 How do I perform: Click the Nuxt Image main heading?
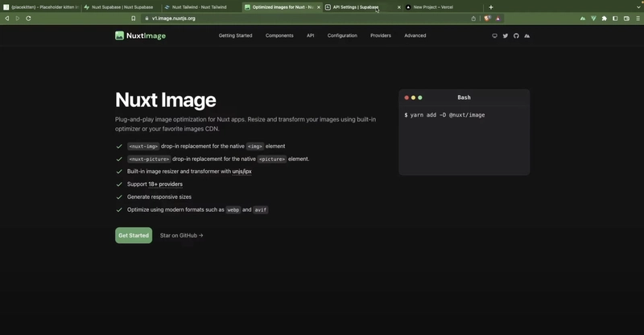click(166, 100)
